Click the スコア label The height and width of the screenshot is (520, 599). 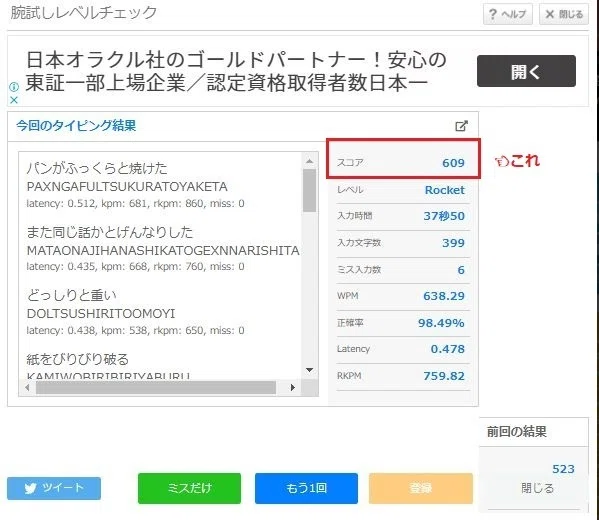pyautogui.click(x=350, y=163)
